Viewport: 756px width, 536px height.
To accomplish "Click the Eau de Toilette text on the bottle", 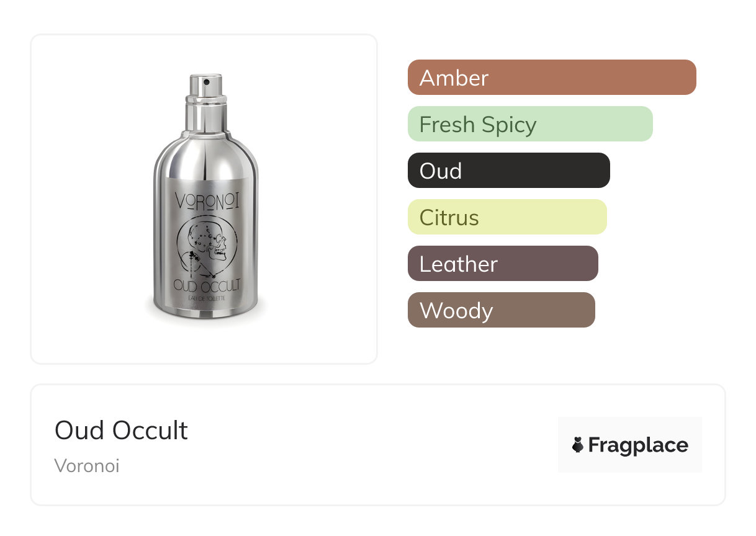I will pyautogui.click(x=206, y=299).
